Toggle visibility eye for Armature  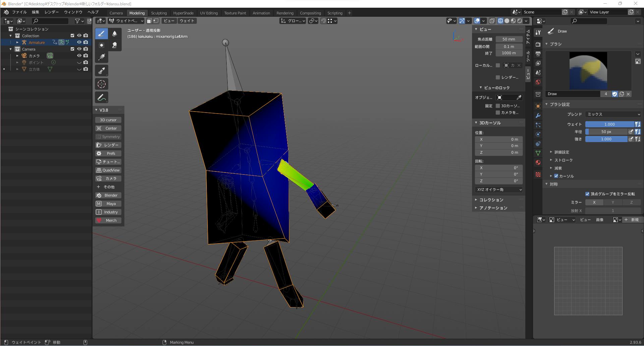(x=79, y=42)
